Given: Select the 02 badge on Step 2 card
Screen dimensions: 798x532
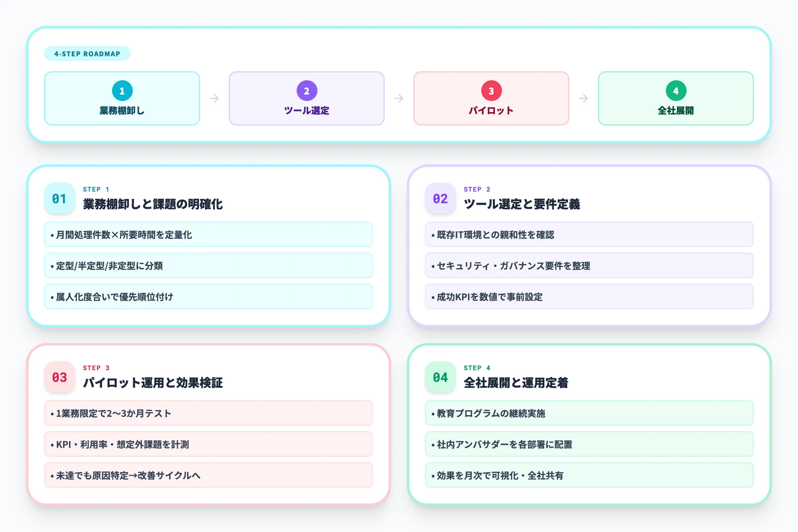Looking at the screenshot, I should pos(440,198).
